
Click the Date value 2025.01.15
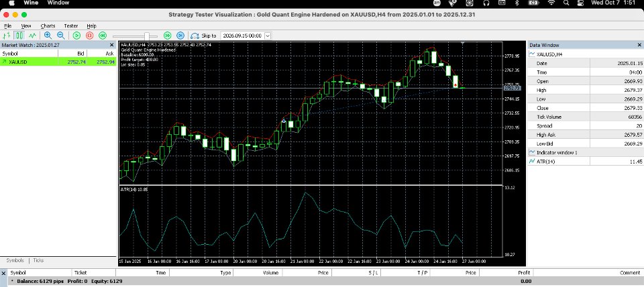click(x=631, y=63)
